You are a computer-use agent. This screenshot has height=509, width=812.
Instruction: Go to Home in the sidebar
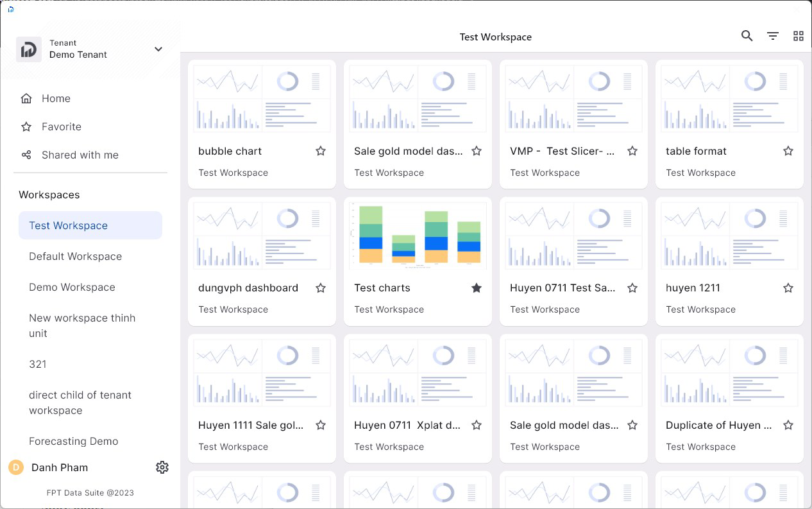(90, 98)
